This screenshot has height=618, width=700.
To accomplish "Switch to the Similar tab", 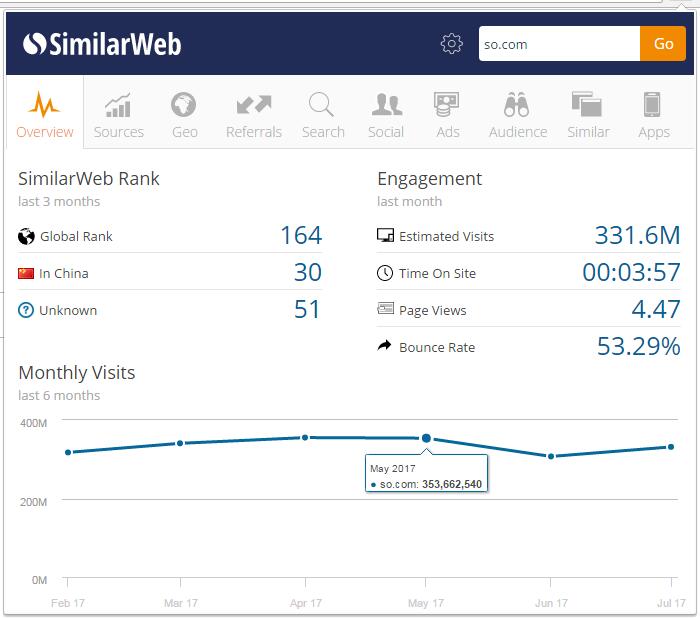I will pos(587,115).
